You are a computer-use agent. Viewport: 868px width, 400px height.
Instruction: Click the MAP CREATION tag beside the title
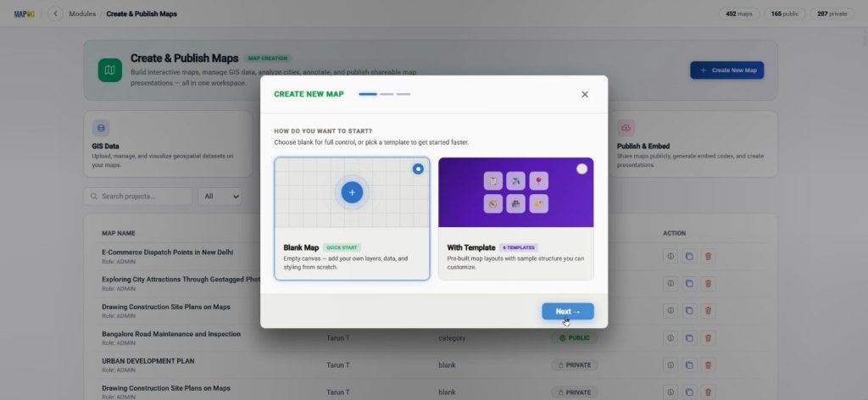click(267, 58)
